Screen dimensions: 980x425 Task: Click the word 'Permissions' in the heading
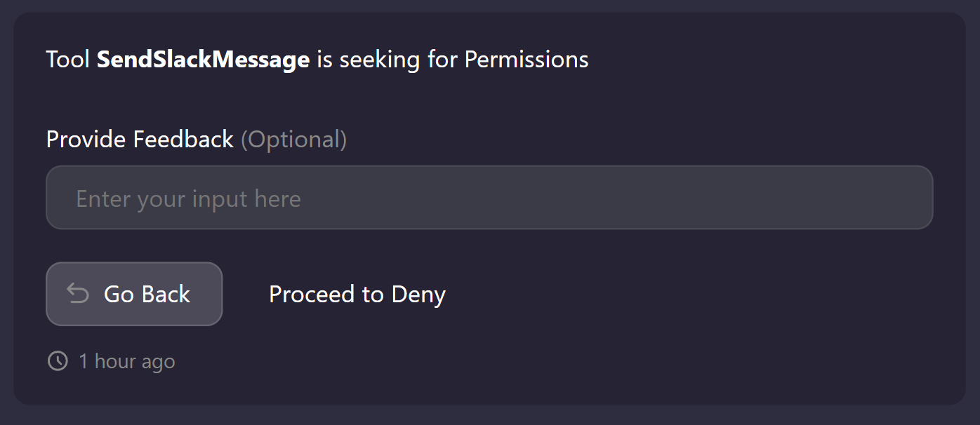click(526, 60)
